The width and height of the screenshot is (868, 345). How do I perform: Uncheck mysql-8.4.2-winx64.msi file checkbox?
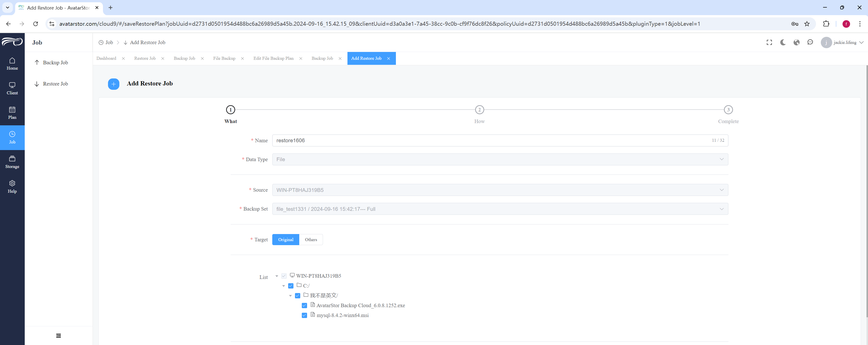point(304,315)
